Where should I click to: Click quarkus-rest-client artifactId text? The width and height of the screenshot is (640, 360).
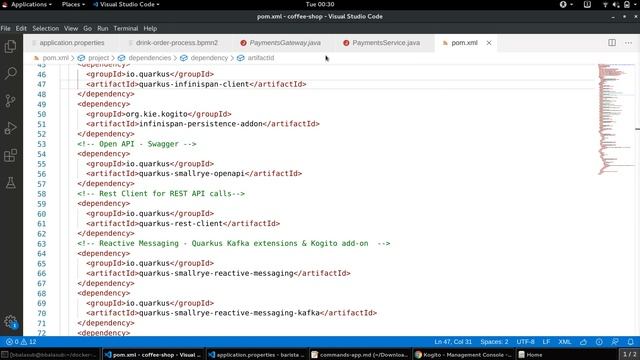(x=181, y=224)
